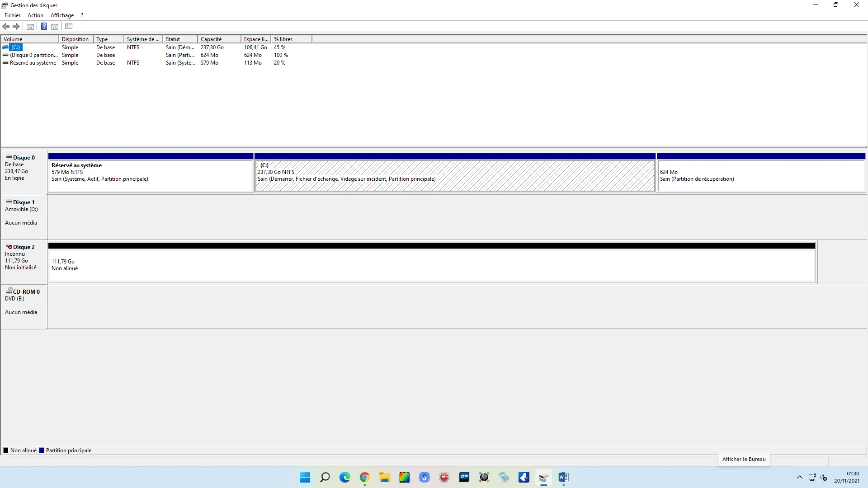
Task: Toggle the action pane toolbar icon
Action: click(55, 27)
